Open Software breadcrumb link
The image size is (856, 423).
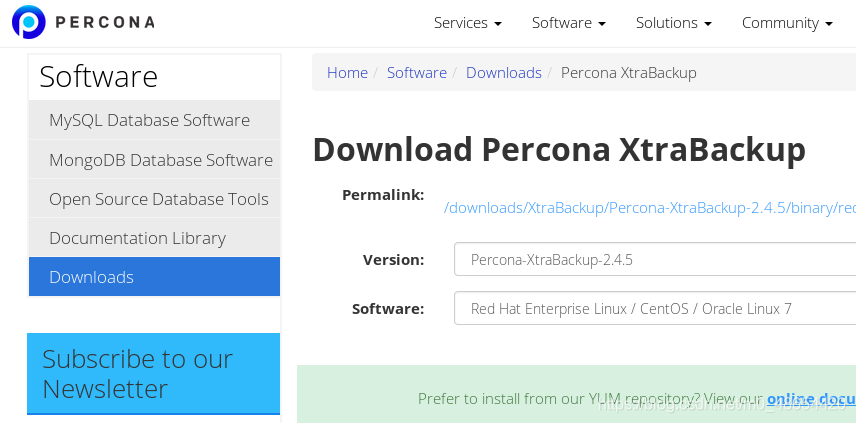tap(417, 73)
